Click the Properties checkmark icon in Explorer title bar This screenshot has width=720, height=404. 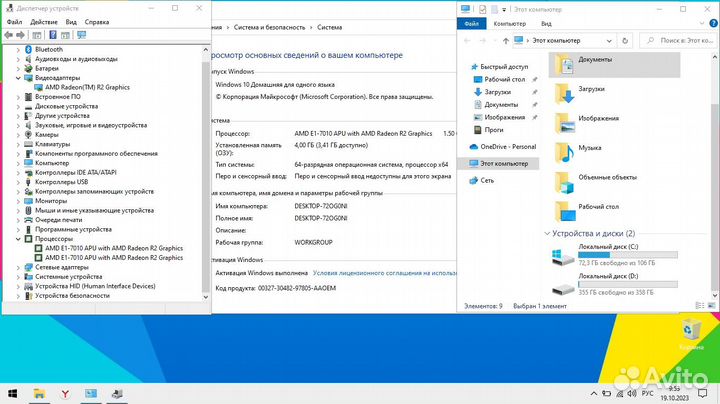click(x=482, y=9)
